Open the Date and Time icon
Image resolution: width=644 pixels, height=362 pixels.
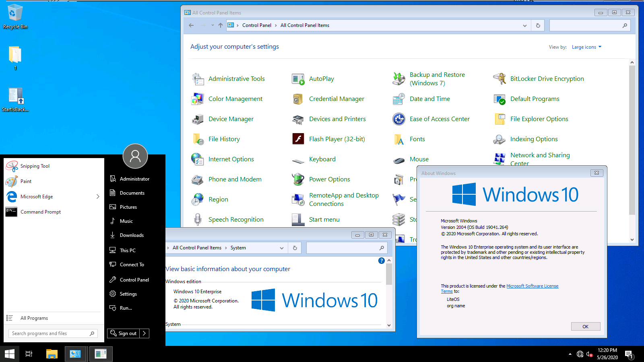[x=399, y=99]
